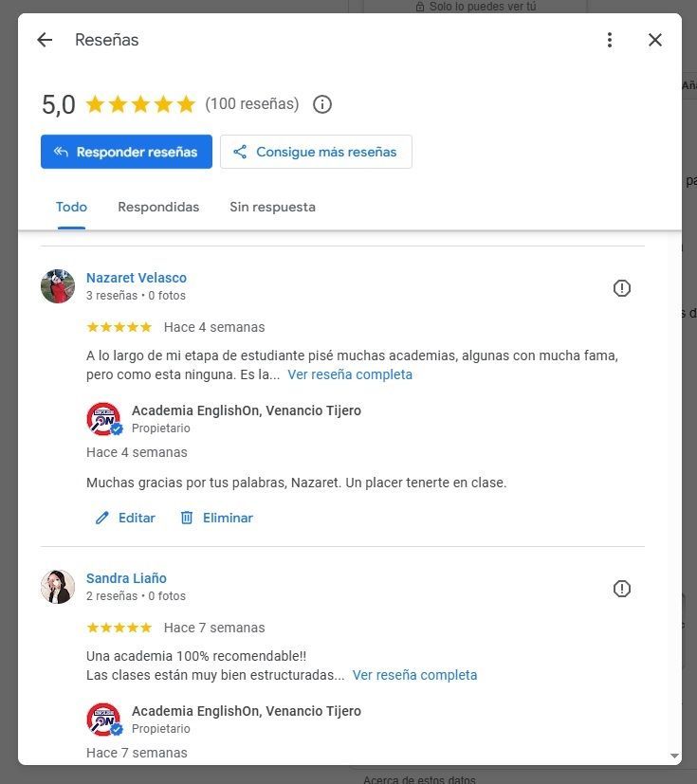Open the three-dot overflow menu
The image size is (697, 784).
[x=610, y=40]
